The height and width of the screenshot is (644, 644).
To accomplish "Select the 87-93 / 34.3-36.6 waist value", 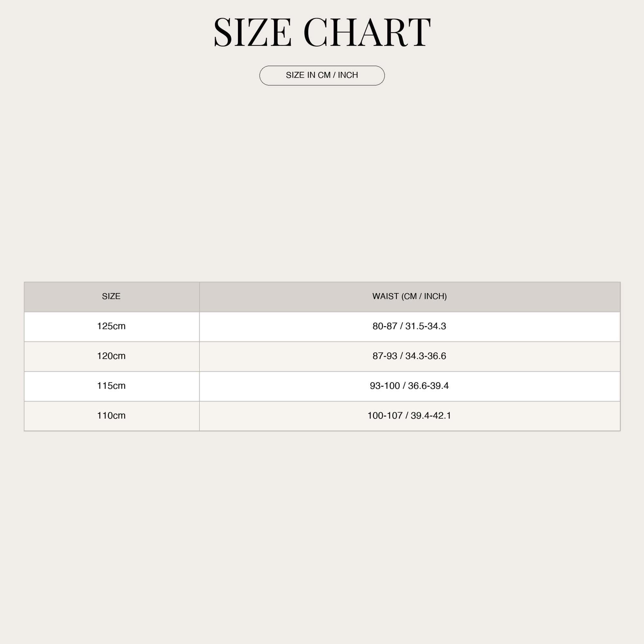I will [x=409, y=356].
